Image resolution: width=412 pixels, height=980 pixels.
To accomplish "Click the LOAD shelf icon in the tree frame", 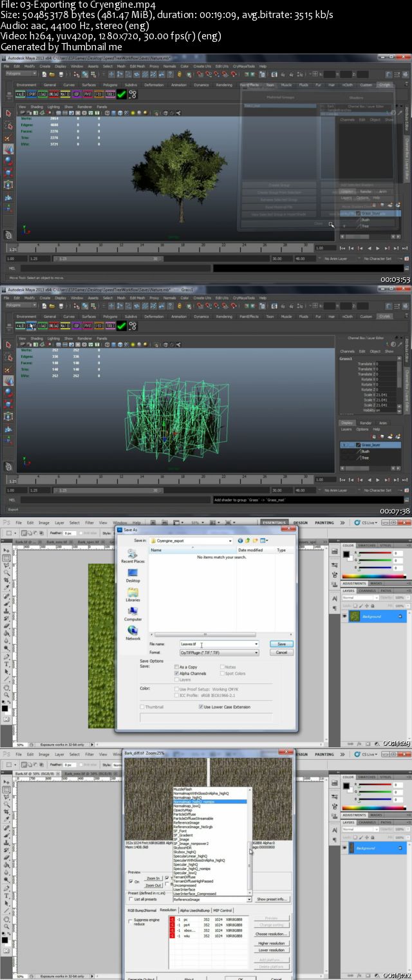I will pos(44,94).
